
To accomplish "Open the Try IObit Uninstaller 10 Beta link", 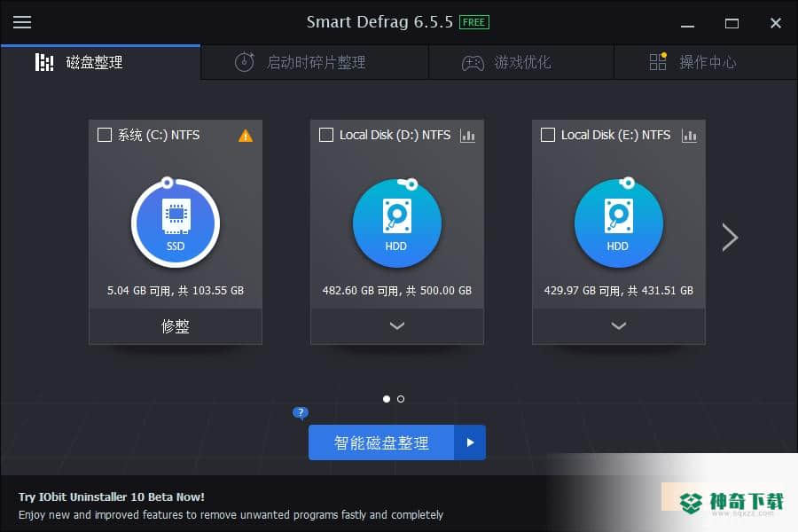I will (x=112, y=497).
